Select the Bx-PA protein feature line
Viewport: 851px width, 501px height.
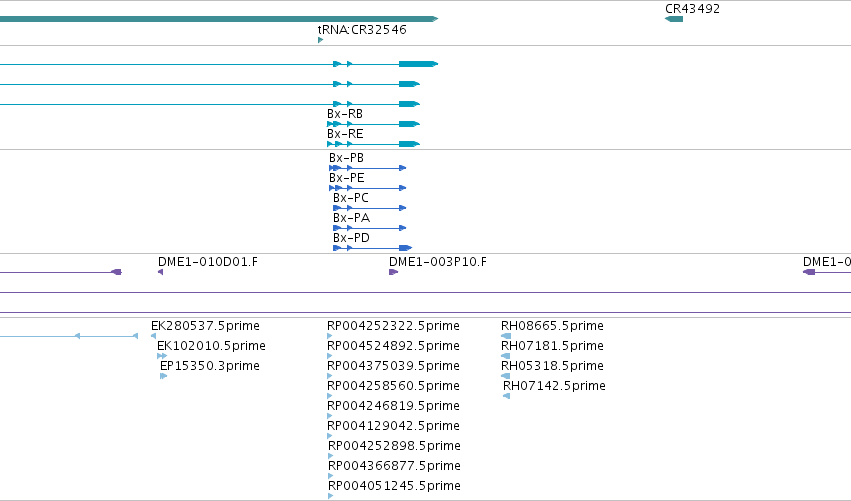[x=370, y=228]
